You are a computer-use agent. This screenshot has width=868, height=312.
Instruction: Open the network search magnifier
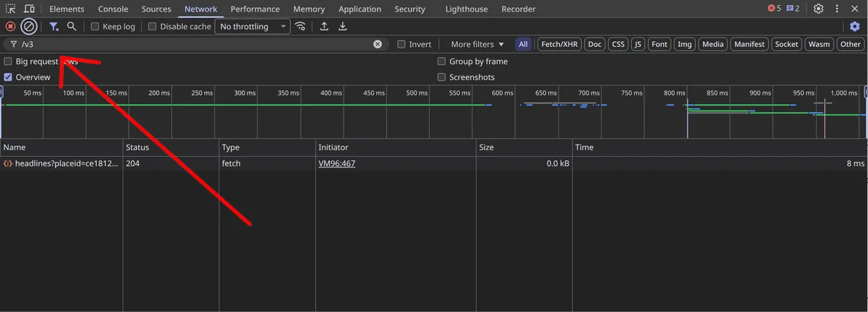tap(72, 27)
